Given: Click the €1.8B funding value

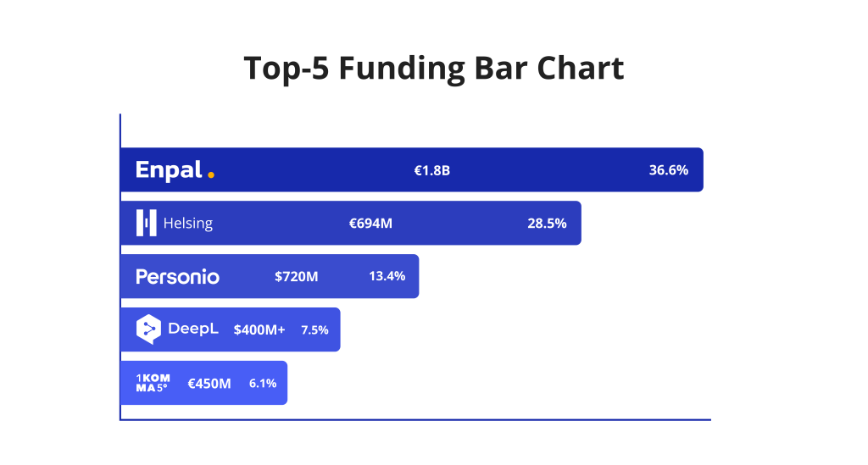Looking at the screenshot, I should pyautogui.click(x=431, y=170).
